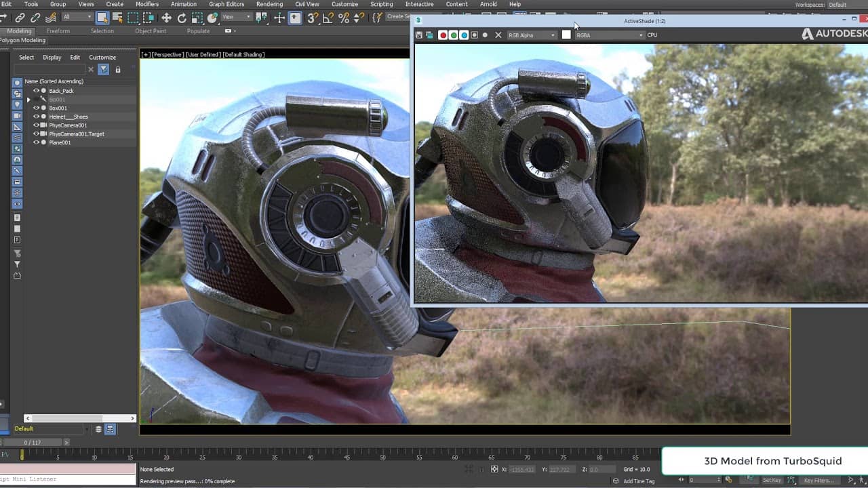Toggle red channel in ActiveShade window

(443, 35)
